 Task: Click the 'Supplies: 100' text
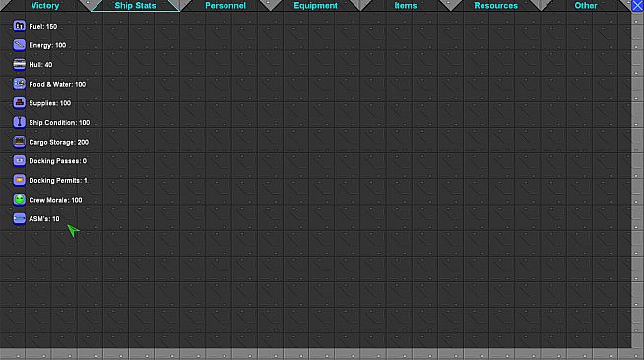click(x=49, y=103)
